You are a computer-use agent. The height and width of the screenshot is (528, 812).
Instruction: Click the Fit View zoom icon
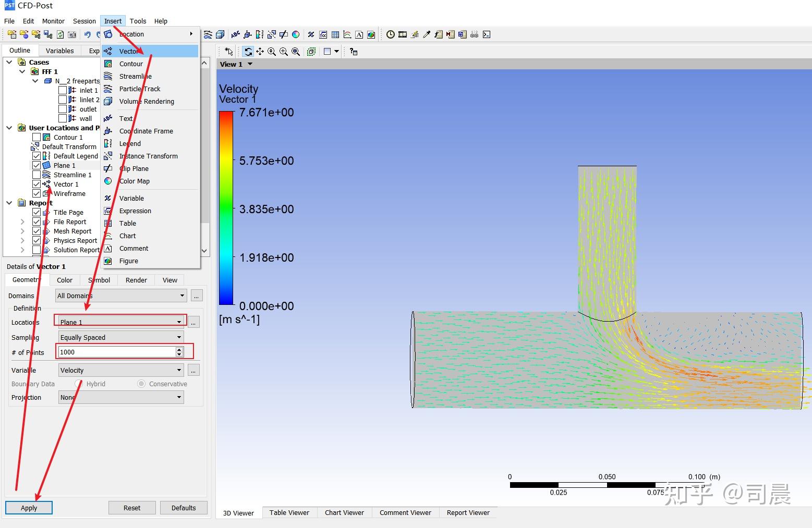[296, 52]
